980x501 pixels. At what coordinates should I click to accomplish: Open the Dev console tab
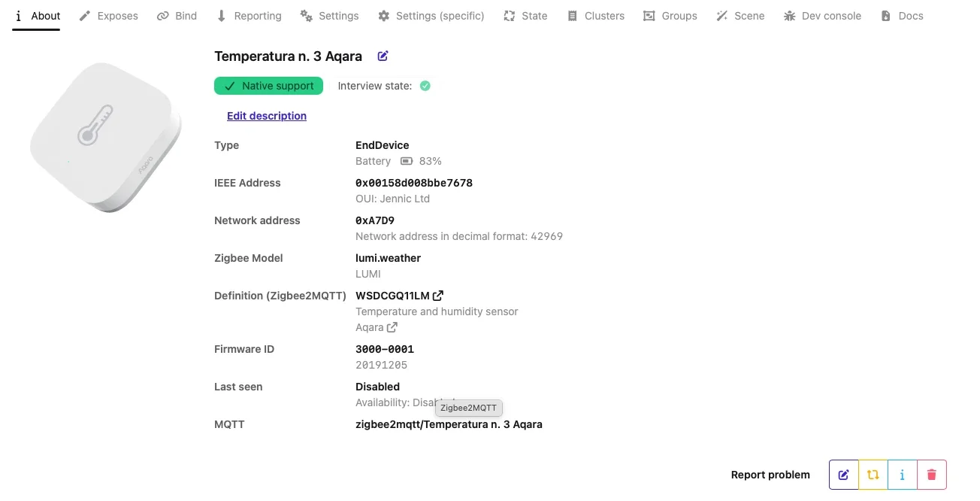click(x=822, y=16)
